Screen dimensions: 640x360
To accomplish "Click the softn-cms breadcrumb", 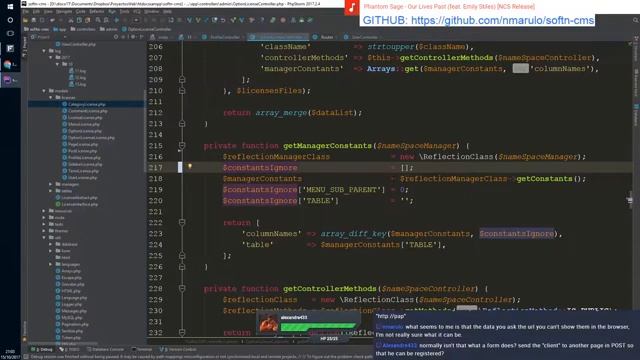I will 36,29.
